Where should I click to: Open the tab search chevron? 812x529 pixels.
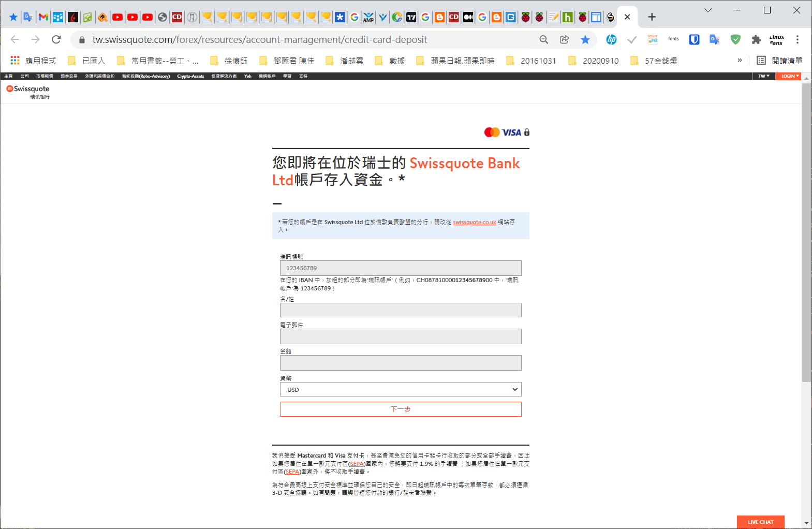pyautogui.click(x=708, y=10)
